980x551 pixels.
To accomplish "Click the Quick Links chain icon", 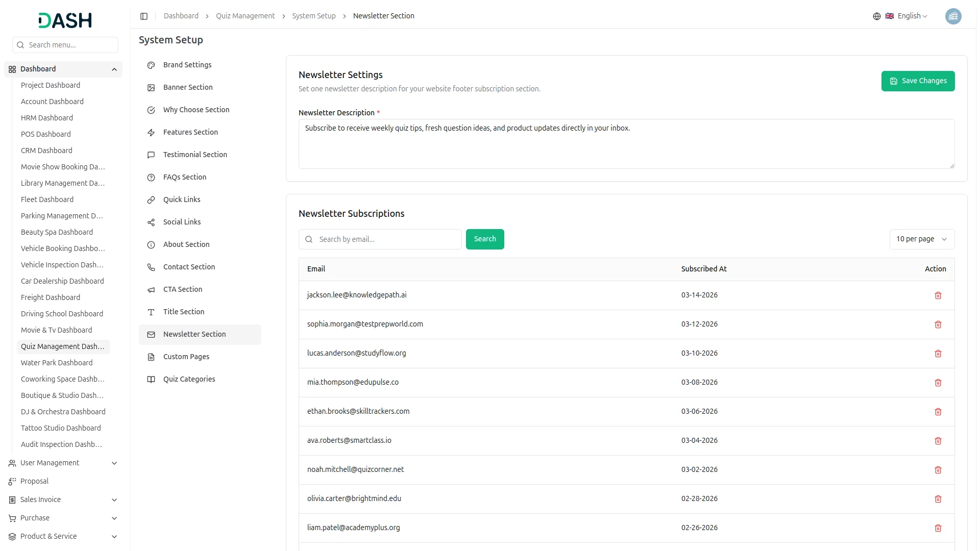I will click(151, 200).
